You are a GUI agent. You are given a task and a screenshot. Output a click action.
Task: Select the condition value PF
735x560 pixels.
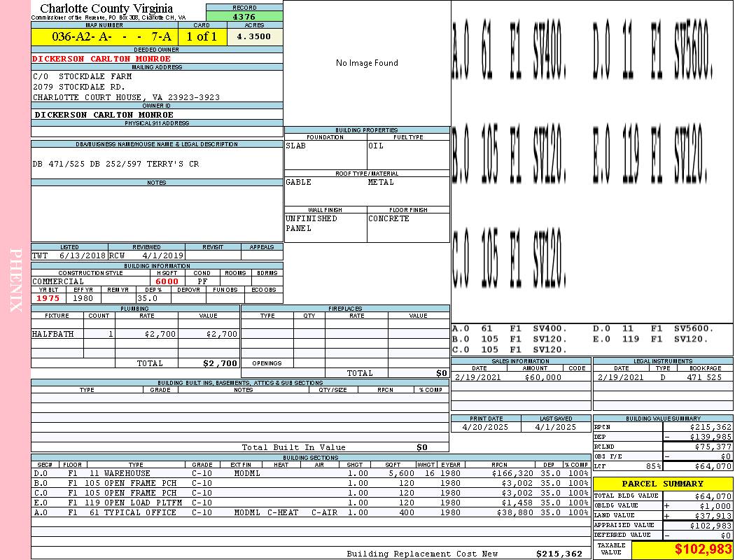tap(202, 281)
